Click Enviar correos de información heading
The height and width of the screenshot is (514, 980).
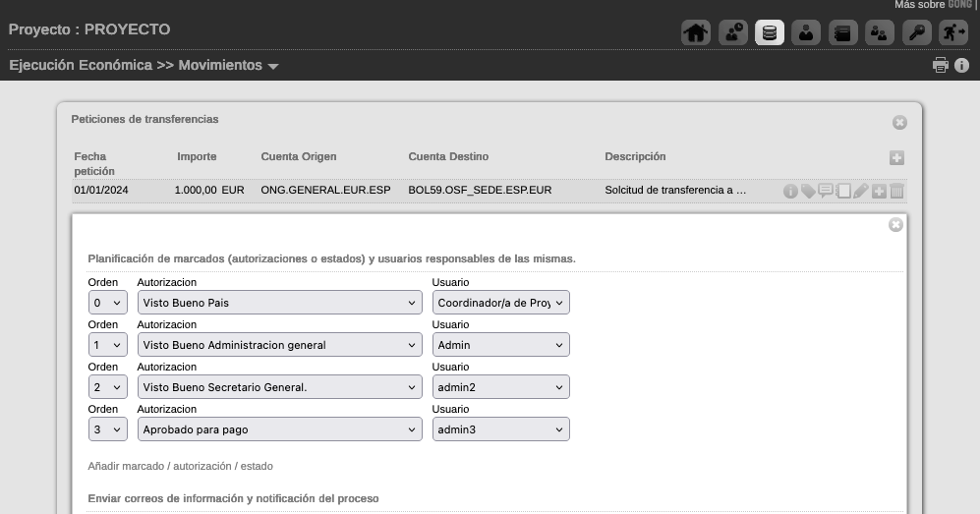pos(233,498)
